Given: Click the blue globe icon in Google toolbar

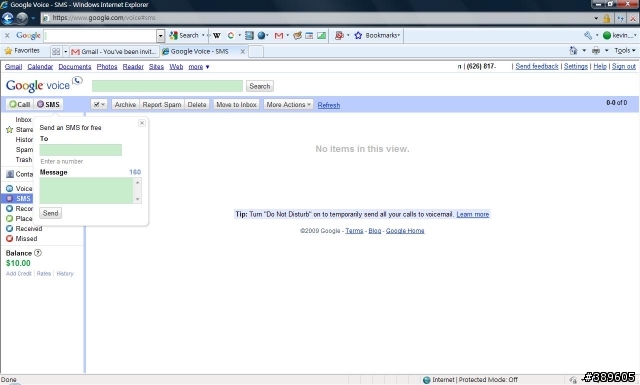Looking at the screenshot, I should coord(261,36).
